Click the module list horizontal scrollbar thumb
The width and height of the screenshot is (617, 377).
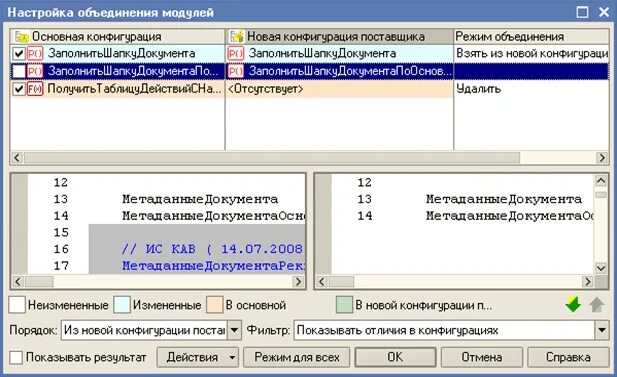click(272, 158)
